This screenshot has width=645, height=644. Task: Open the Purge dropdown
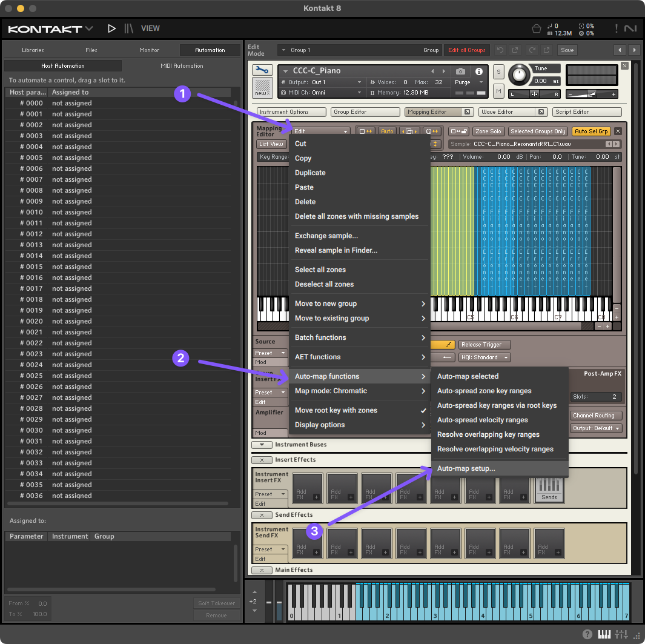point(469,82)
